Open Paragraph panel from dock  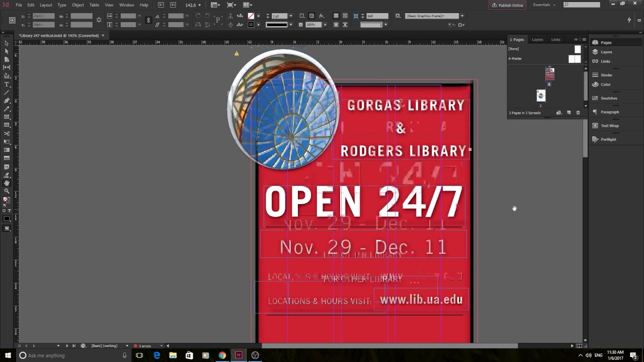[x=610, y=112]
